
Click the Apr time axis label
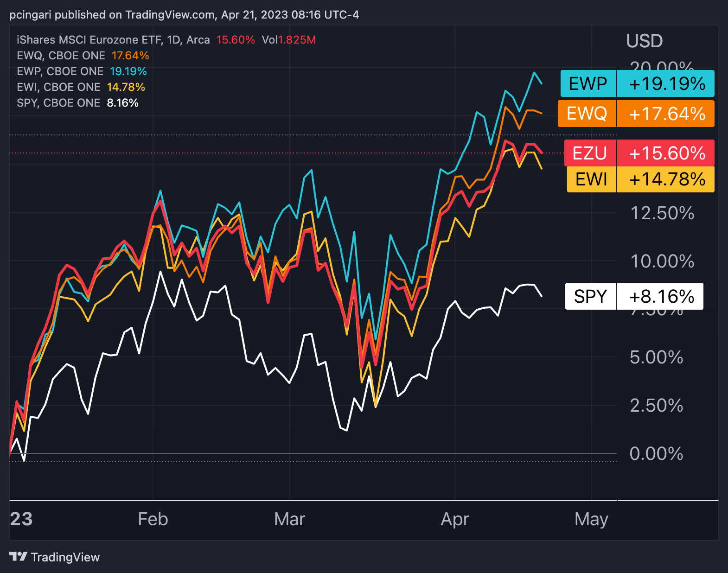[455, 520]
